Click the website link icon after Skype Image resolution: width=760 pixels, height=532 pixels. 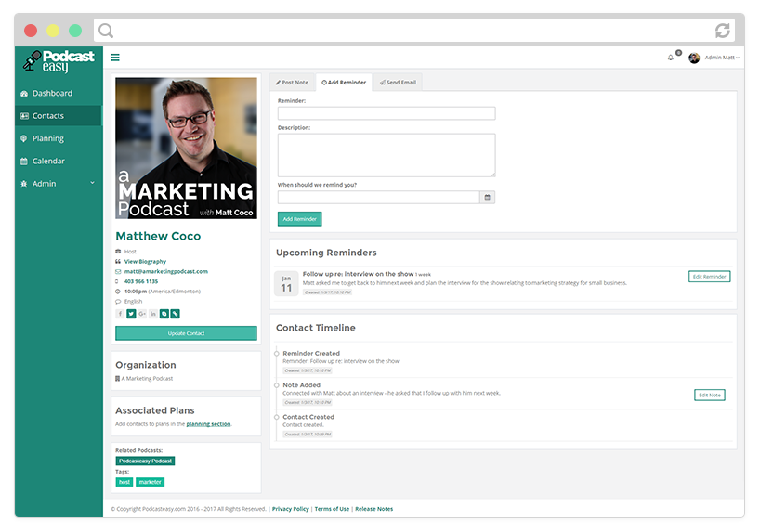[175, 314]
